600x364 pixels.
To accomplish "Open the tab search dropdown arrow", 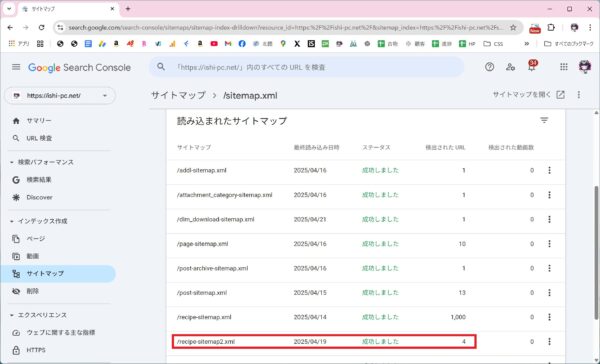I will pos(9,9).
